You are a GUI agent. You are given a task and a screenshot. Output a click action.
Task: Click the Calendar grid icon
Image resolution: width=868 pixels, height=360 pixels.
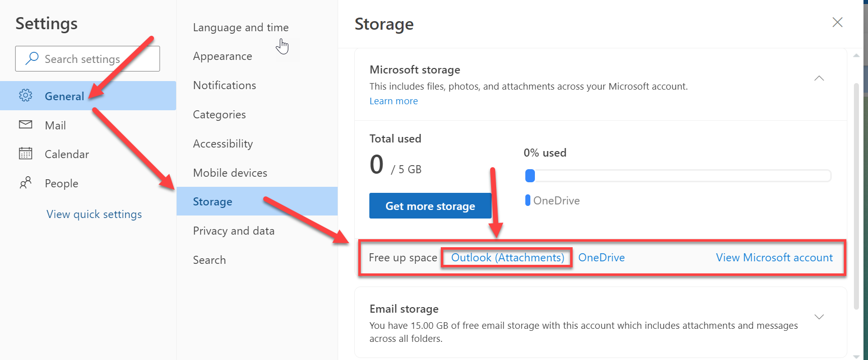25,154
